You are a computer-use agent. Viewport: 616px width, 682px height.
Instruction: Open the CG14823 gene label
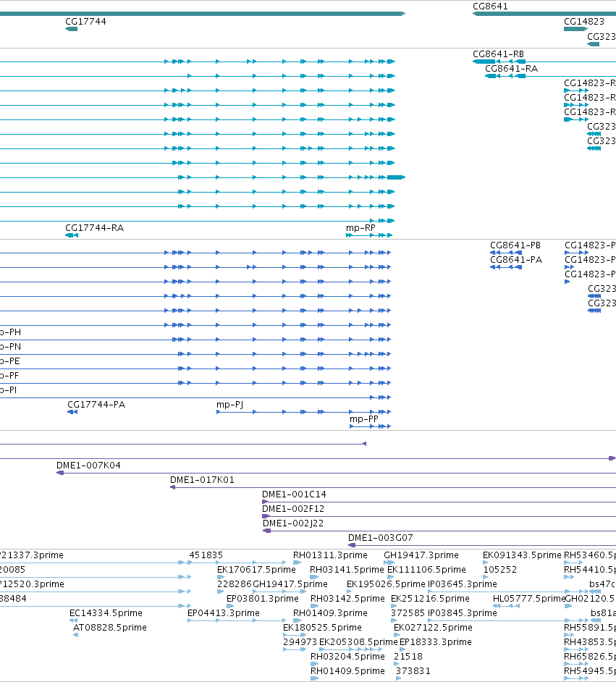584,21
